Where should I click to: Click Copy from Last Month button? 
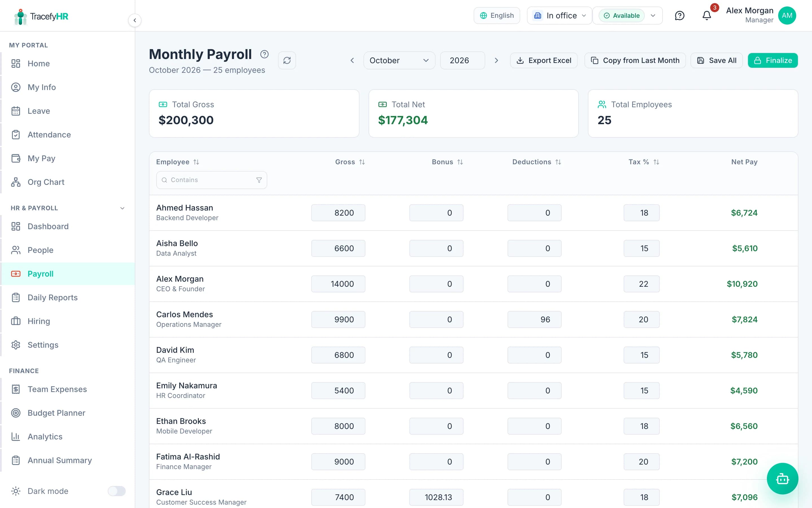pos(635,60)
